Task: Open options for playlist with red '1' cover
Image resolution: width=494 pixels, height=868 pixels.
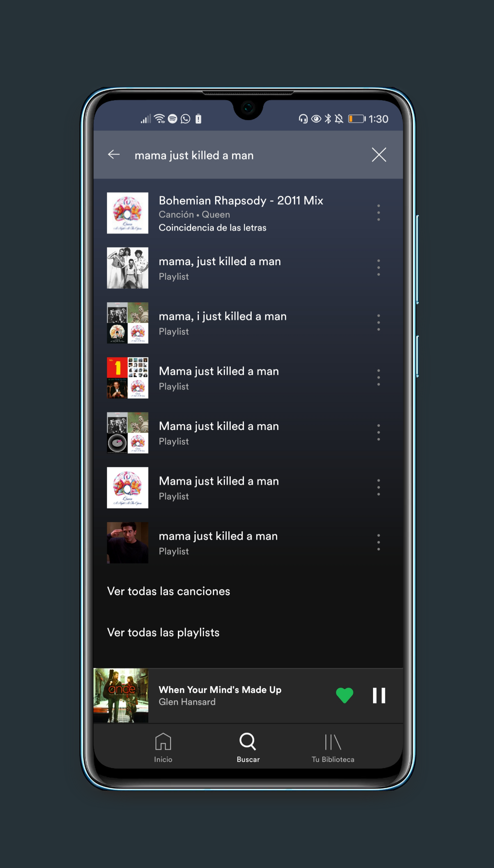Action: (x=378, y=377)
